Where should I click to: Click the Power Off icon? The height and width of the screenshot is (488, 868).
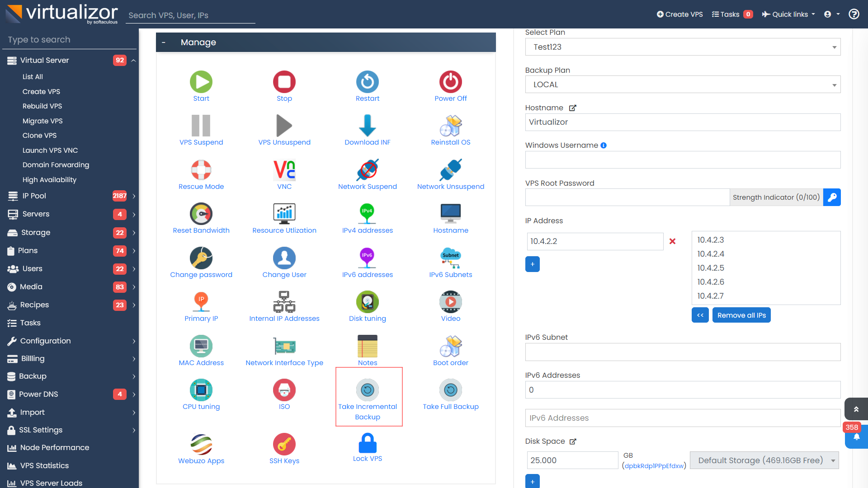(451, 82)
